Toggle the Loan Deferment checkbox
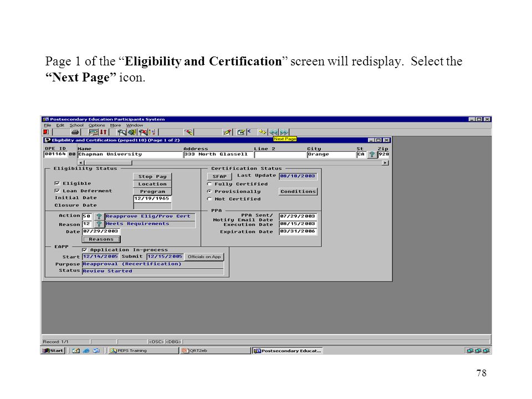 pos(57,191)
